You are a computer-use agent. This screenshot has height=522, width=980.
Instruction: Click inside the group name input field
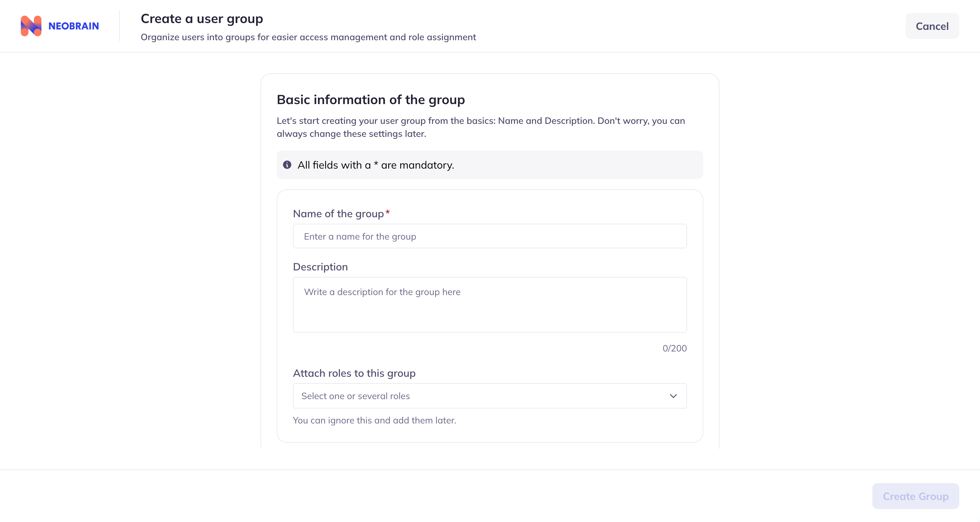click(x=490, y=236)
